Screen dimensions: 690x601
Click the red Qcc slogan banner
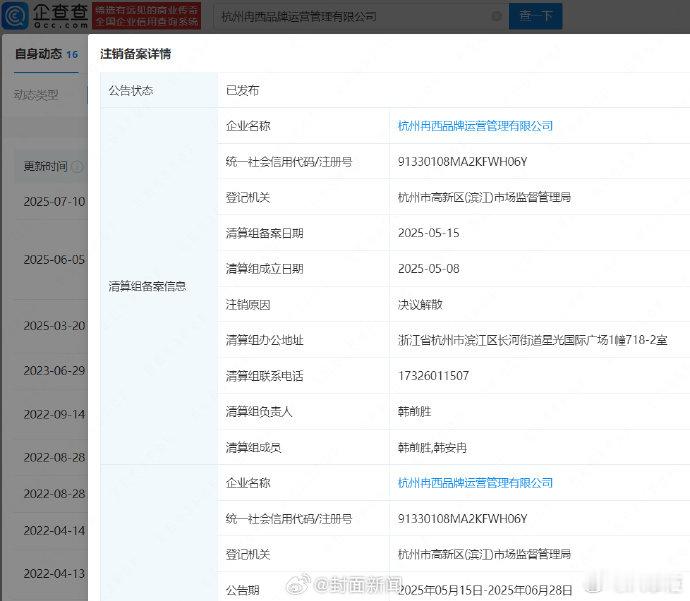click(x=147, y=16)
